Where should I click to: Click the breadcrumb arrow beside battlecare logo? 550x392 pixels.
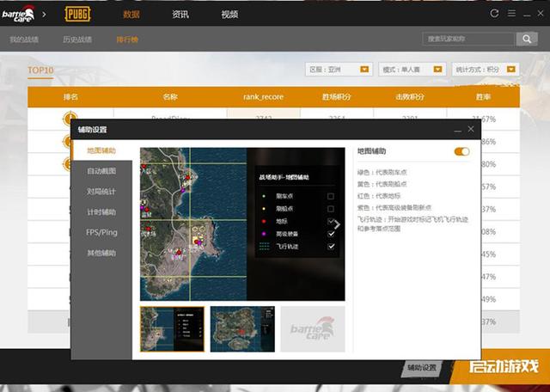[44, 15]
